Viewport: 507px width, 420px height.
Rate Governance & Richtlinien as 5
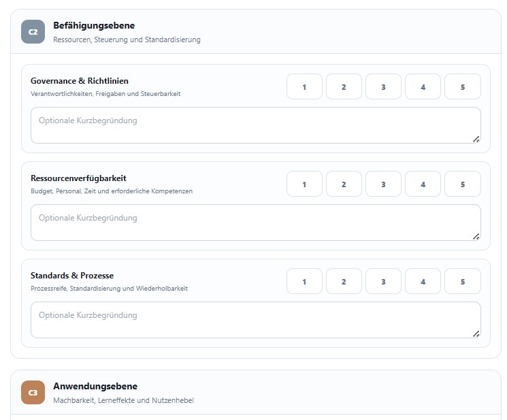462,86
